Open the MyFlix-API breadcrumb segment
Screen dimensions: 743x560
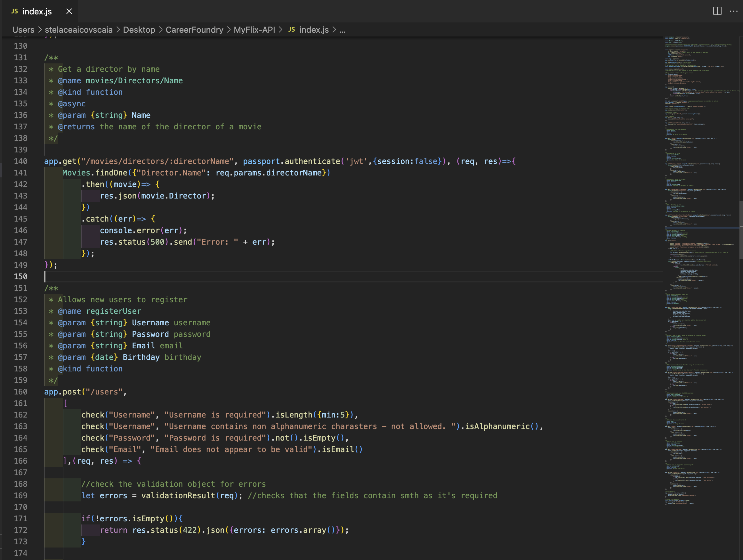[254, 29]
